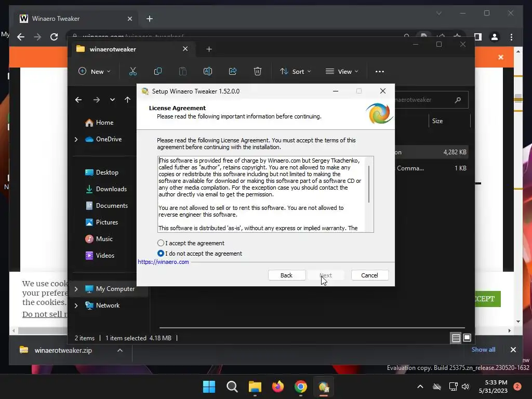
Task: Expand Network in navigation pane
Action: pos(76,305)
